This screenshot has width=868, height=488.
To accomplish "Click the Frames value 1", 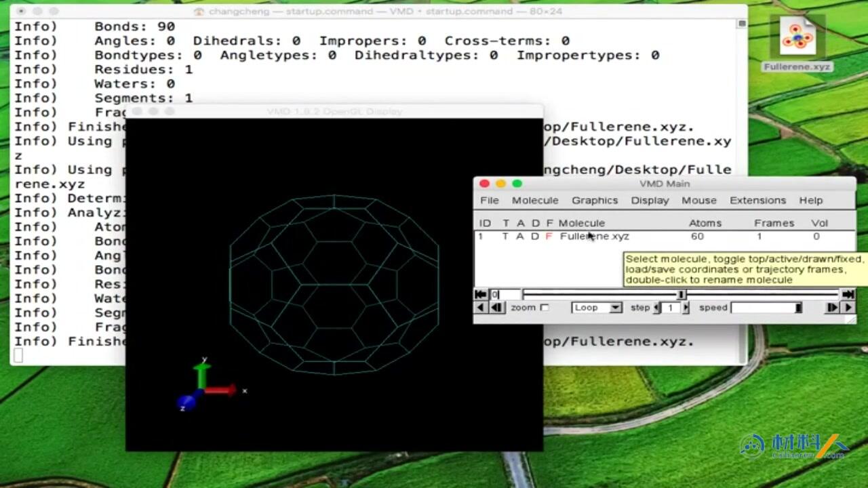I will 759,237.
